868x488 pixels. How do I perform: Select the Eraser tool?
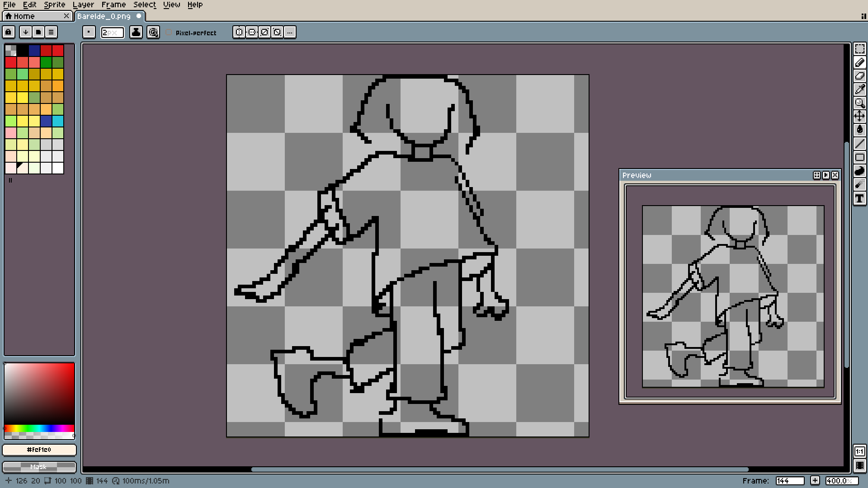point(859,76)
